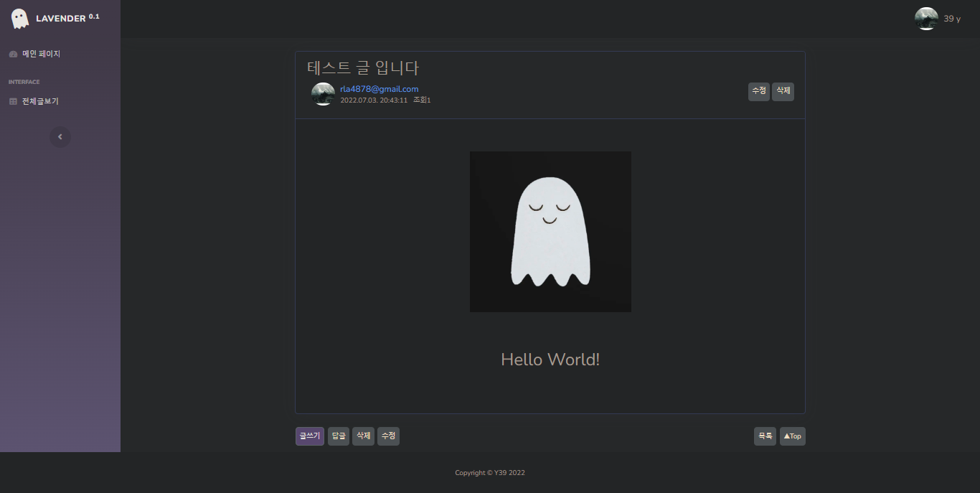Image resolution: width=980 pixels, height=493 pixels.
Task: Click the author's profile picture in post header
Action: (323, 94)
